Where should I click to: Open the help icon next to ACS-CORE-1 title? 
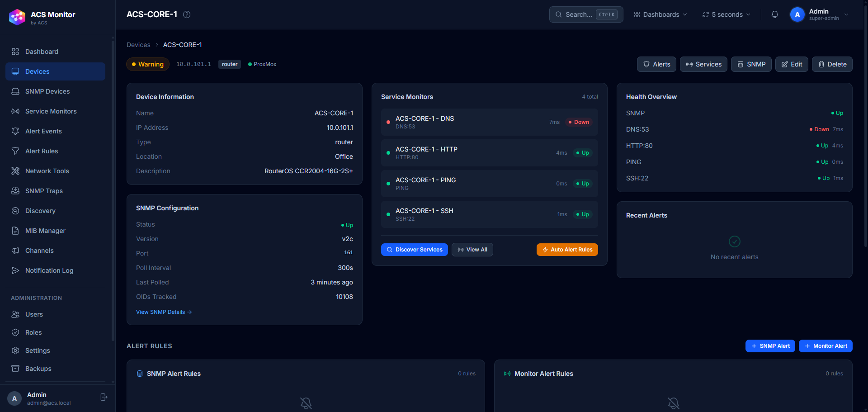click(x=187, y=14)
